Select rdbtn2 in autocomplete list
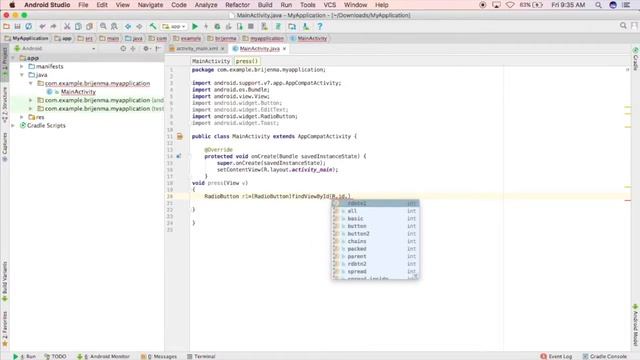 click(x=375, y=264)
